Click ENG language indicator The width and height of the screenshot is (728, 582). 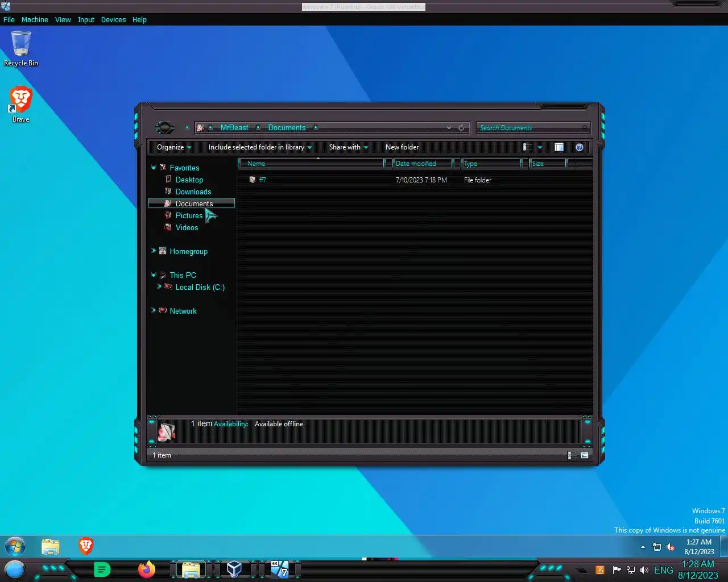pyautogui.click(x=664, y=570)
